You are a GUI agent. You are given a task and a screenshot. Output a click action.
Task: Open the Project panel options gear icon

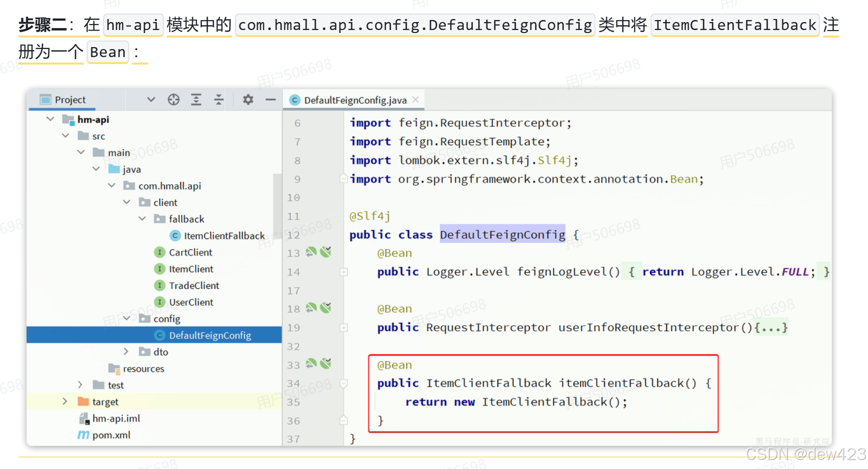(x=248, y=100)
